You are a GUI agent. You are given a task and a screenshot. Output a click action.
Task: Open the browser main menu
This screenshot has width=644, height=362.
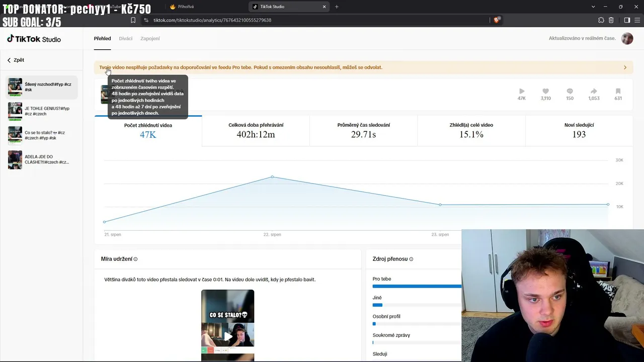coord(636,20)
